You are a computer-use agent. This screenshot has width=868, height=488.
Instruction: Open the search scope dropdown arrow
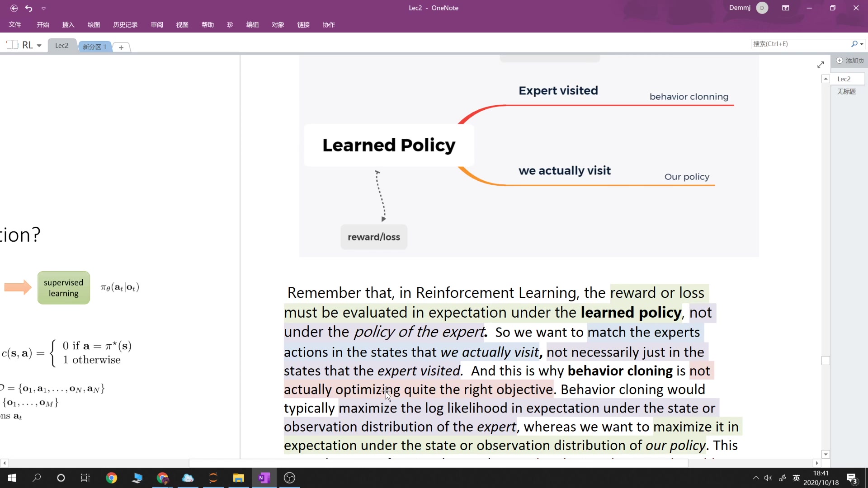click(862, 44)
